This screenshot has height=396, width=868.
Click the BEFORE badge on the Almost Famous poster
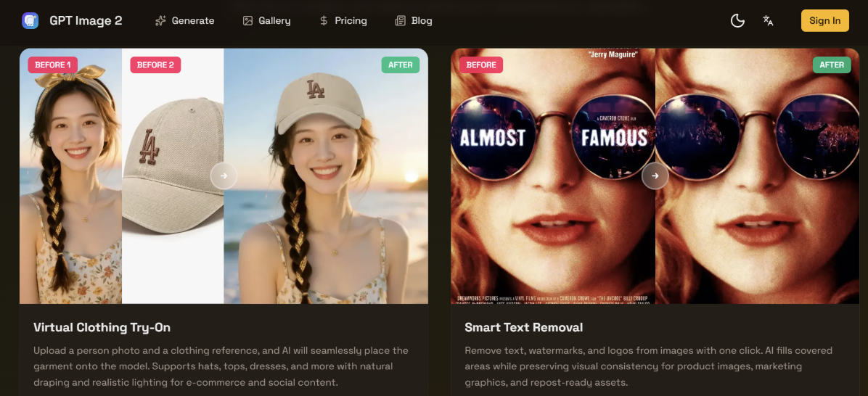(x=481, y=65)
